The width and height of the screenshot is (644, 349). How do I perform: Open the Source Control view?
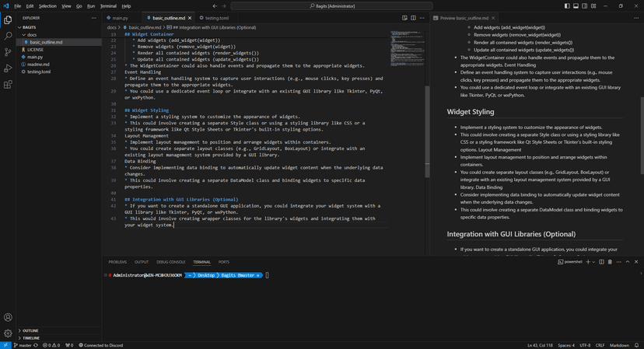pos(8,52)
